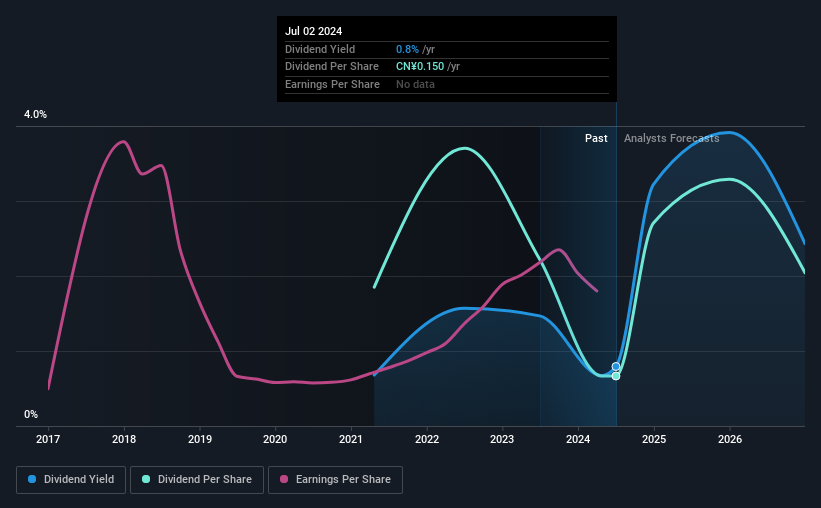
Task: Click the tooltip Dividend Per Share row label
Action: [331, 67]
